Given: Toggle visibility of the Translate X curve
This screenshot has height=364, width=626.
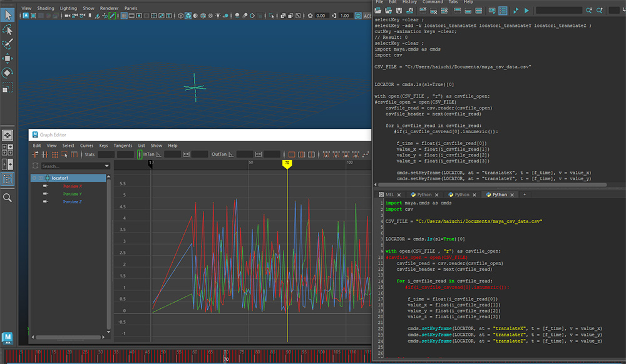Looking at the screenshot, I should 45,186.
